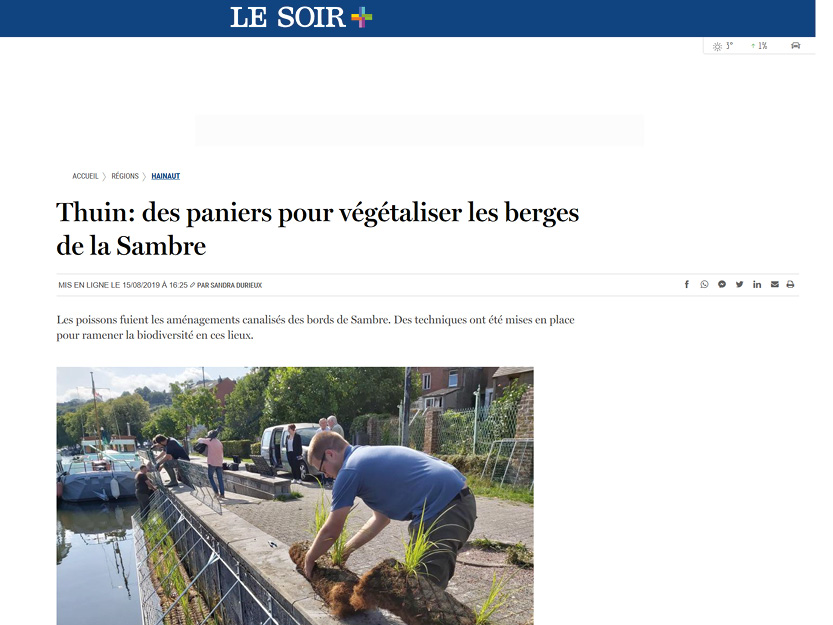Go to Le Soir homepage via logo

click(287, 18)
